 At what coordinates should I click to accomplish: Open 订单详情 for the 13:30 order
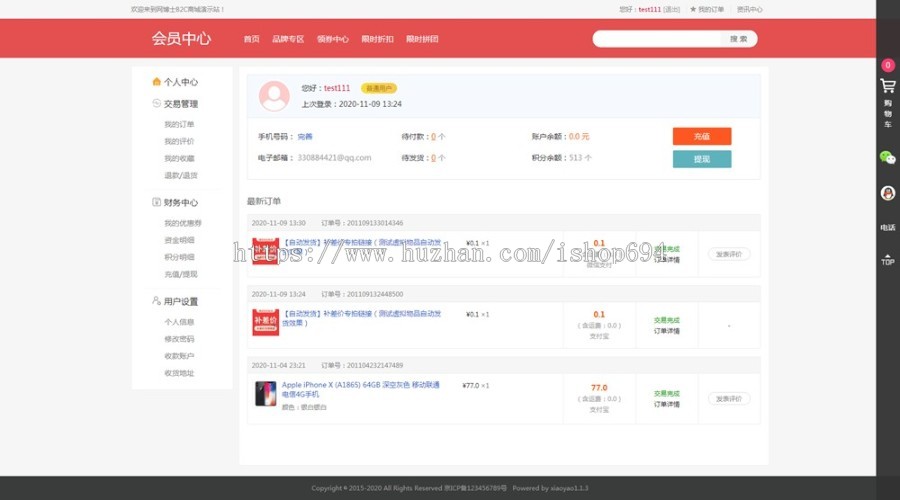point(666,259)
